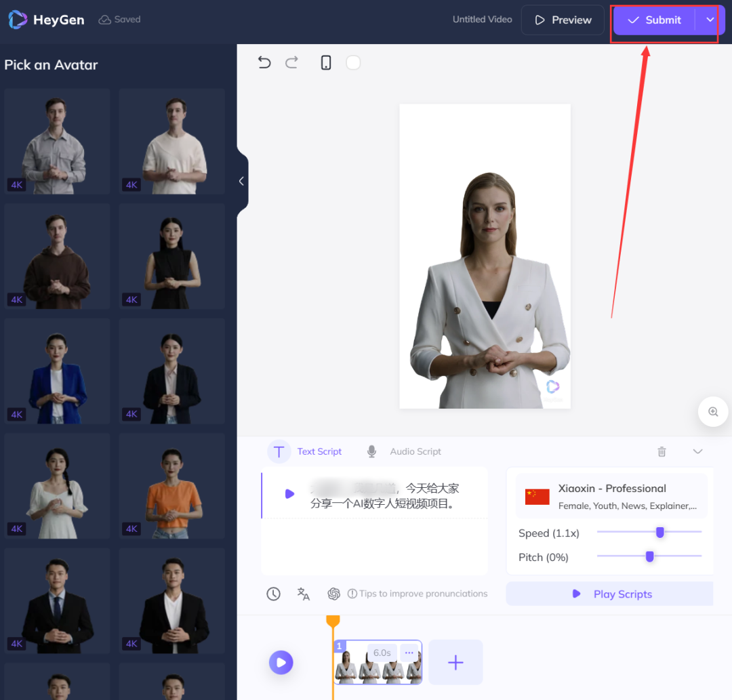The width and height of the screenshot is (732, 700).
Task: Open the translate script icon
Action: pyautogui.click(x=304, y=594)
